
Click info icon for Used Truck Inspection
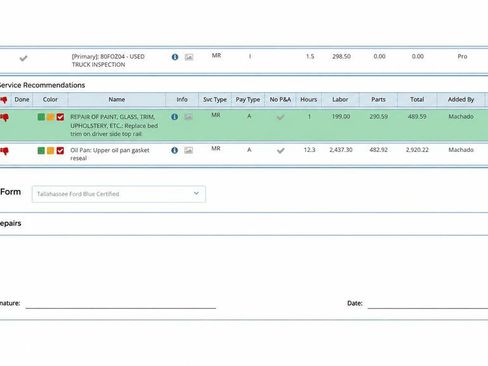coord(175,57)
